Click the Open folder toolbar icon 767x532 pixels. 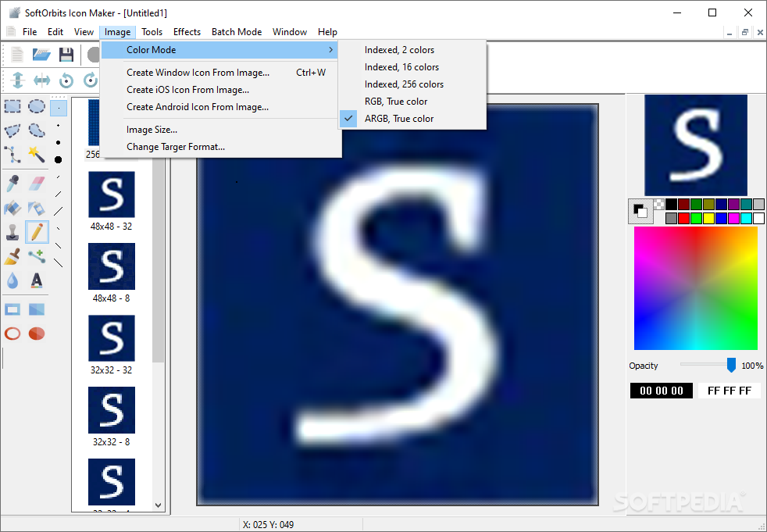pyautogui.click(x=41, y=55)
